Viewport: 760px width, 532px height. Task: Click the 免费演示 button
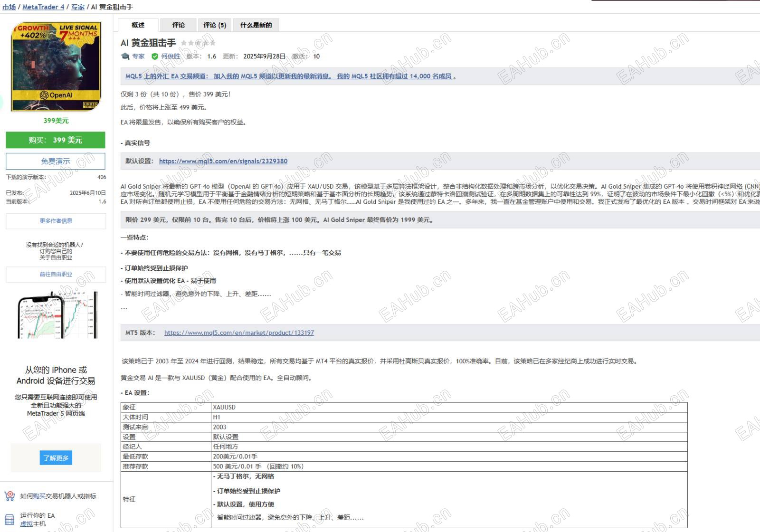(x=56, y=161)
